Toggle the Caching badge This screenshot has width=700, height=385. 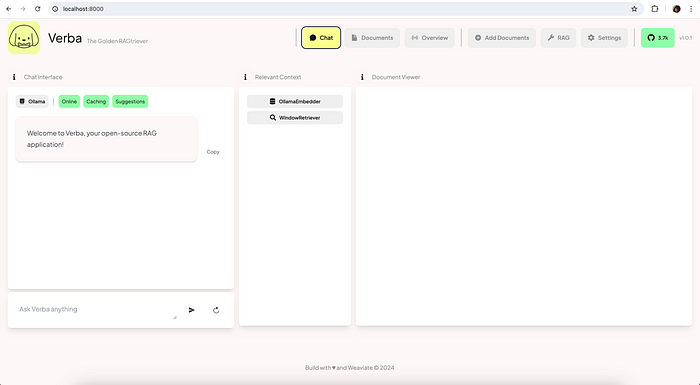[96, 101]
